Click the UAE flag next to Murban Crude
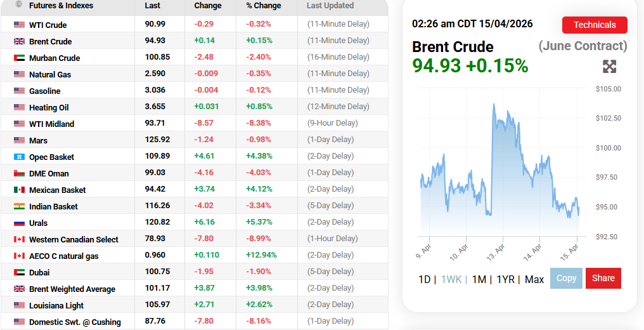 pos(19,58)
